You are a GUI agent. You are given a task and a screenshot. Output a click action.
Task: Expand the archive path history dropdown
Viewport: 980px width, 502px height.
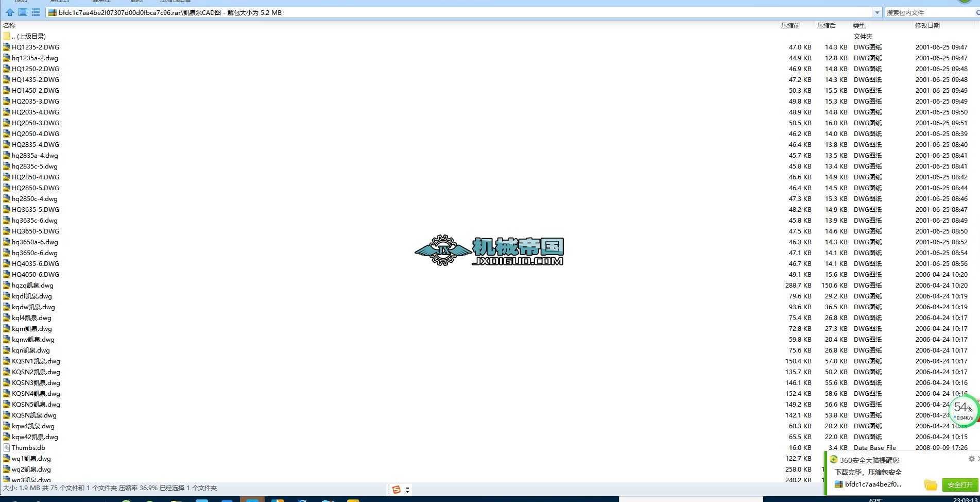click(x=877, y=12)
